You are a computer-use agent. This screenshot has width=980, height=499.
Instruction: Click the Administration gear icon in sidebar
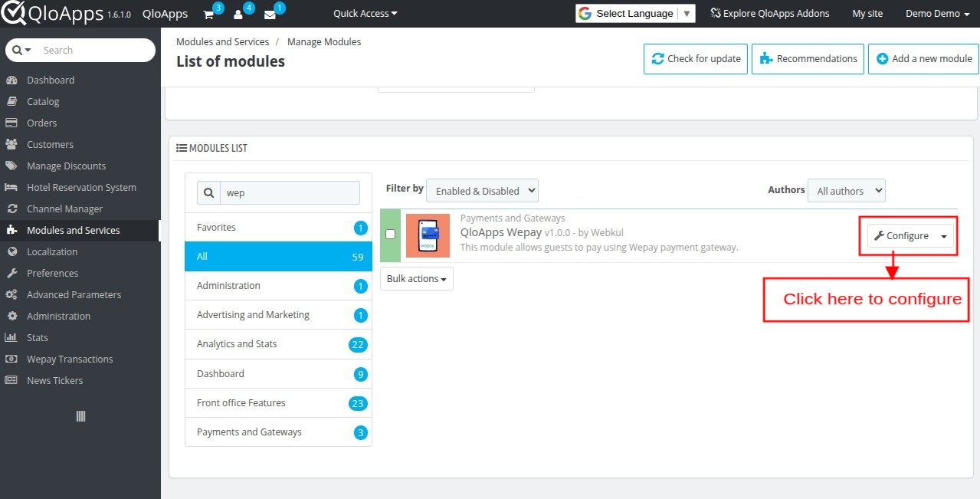(11, 316)
